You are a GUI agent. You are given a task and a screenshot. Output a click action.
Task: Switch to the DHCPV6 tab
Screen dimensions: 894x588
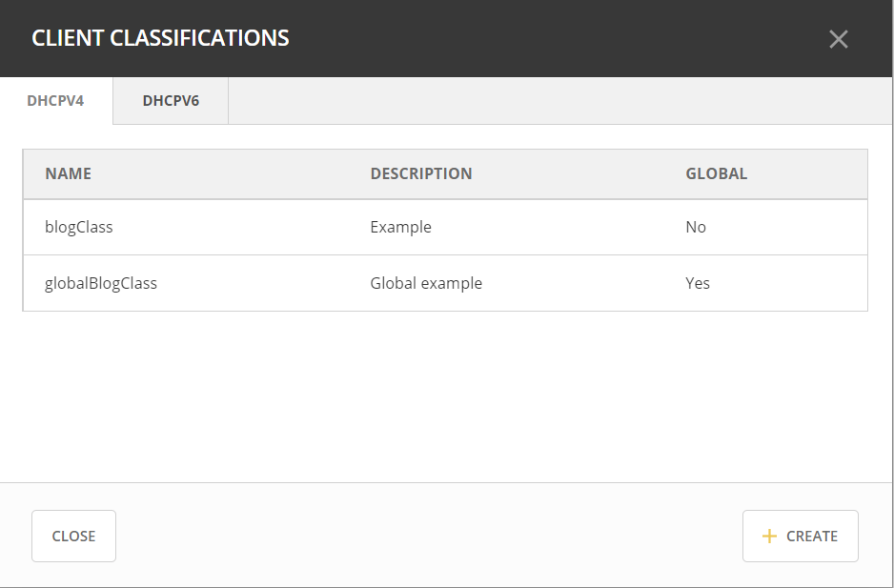click(x=171, y=101)
